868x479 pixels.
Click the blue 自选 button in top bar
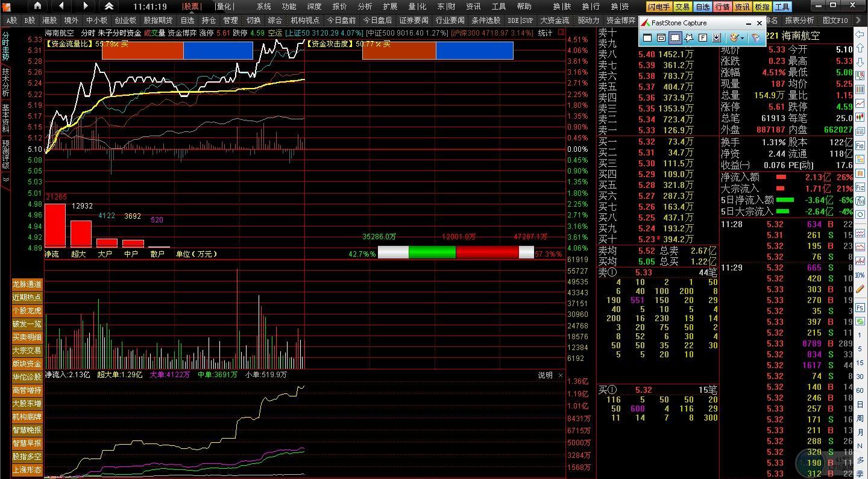click(x=702, y=7)
